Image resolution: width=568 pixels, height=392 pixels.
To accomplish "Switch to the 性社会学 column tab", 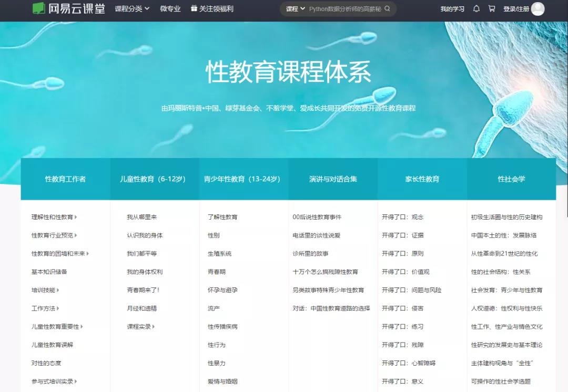I will click(511, 179).
